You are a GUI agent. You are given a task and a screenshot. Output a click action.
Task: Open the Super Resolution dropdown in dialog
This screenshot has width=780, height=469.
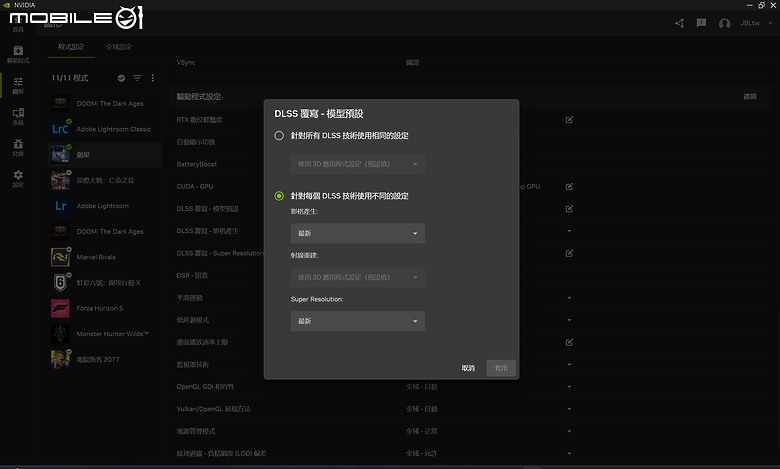click(x=358, y=321)
